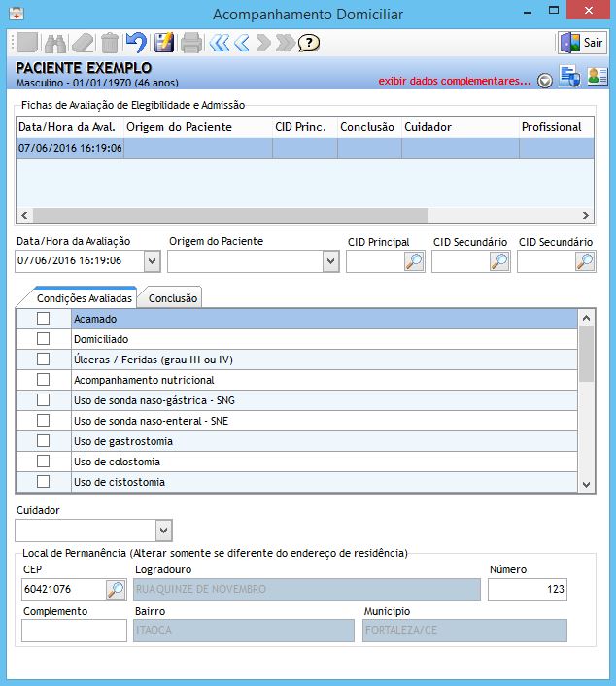Switch to Conclusão tab
This screenshot has width=616, height=686.
point(172,298)
